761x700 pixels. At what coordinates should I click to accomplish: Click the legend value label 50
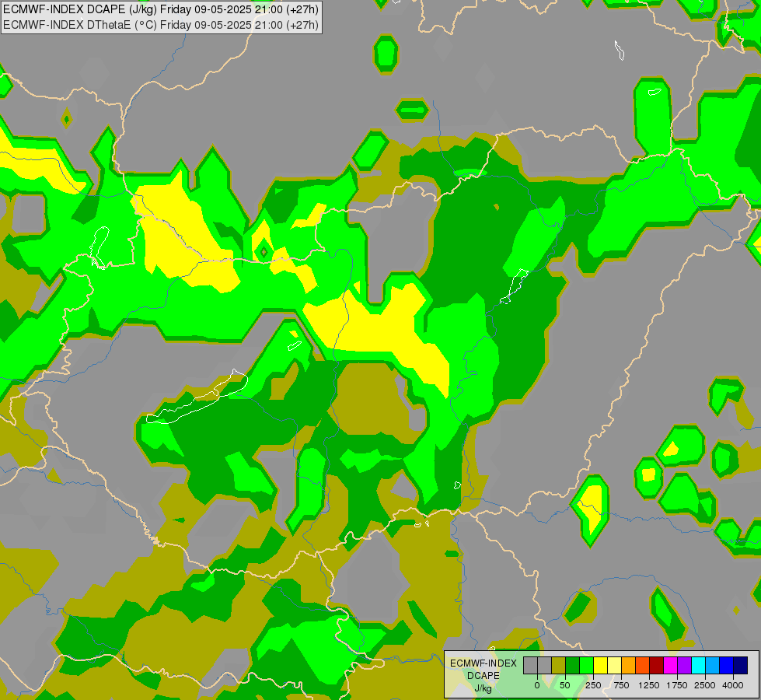[565, 685]
